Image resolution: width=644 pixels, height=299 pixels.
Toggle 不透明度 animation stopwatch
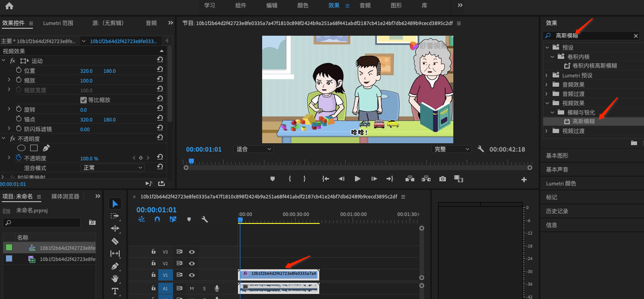(19, 158)
